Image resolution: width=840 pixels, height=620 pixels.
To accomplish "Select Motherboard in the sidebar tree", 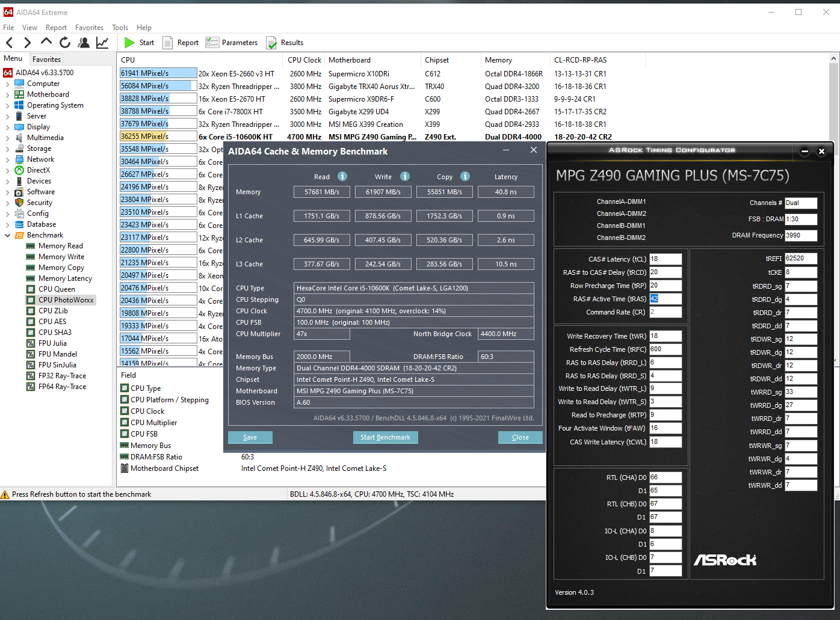I will point(48,94).
